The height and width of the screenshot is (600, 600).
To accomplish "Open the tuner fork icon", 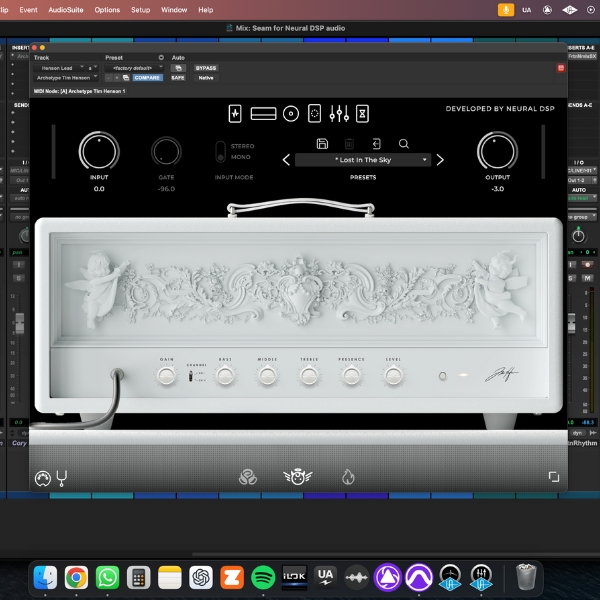I will tap(62, 478).
